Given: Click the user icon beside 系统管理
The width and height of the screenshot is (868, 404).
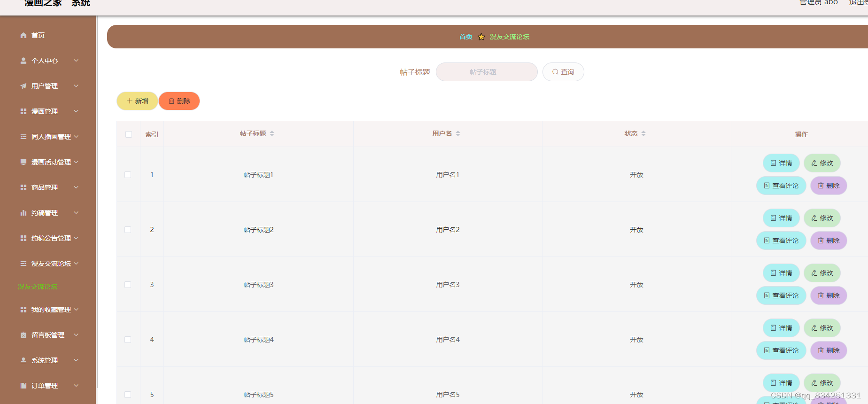Looking at the screenshot, I should 23,360.
